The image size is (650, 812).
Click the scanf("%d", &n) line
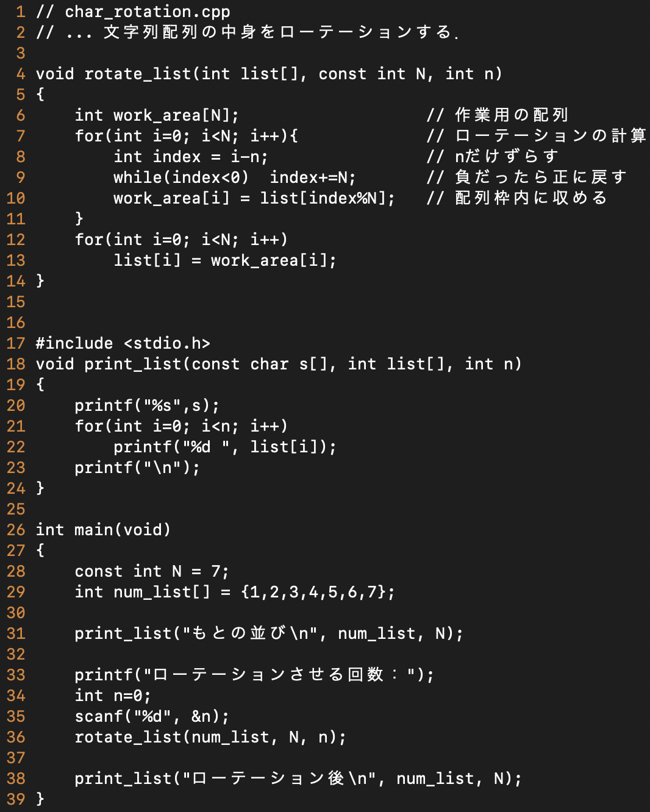pyautogui.click(x=152, y=716)
